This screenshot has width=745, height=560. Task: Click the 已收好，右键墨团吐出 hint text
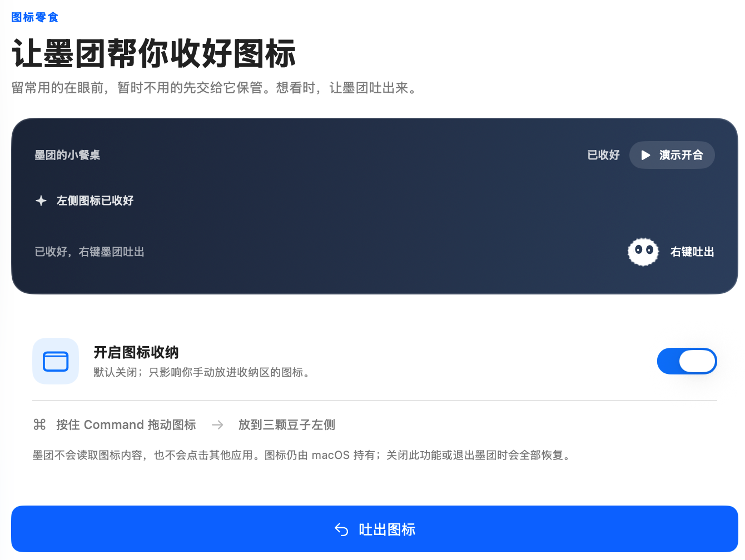click(90, 252)
